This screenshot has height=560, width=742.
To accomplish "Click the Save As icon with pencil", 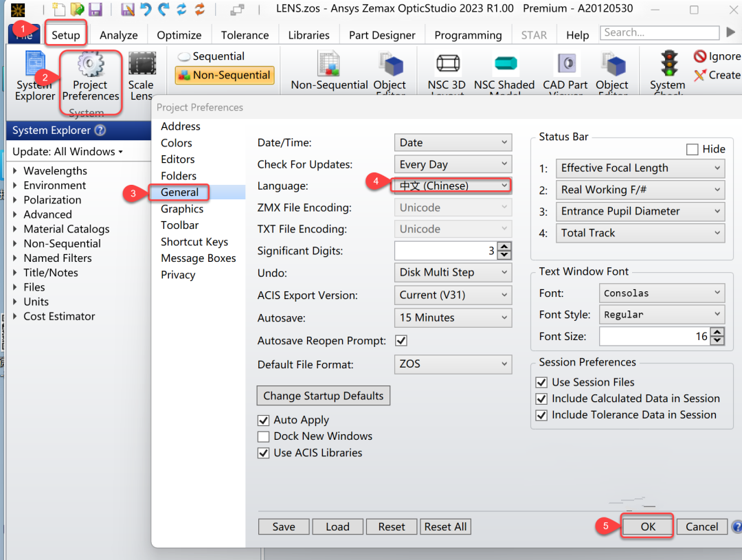I will click(127, 9).
